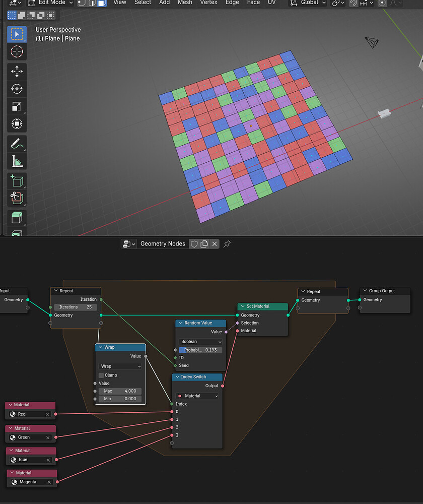Enable edge select mode
423x504 pixels.
click(92, 3)
